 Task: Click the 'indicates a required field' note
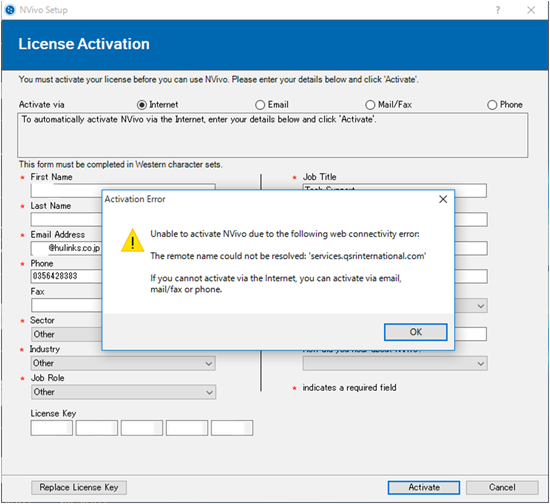349,388
